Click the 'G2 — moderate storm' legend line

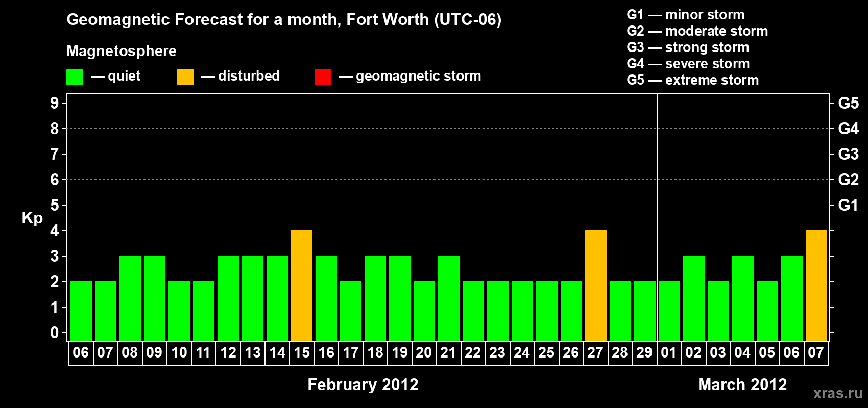(x=697, y=31)
